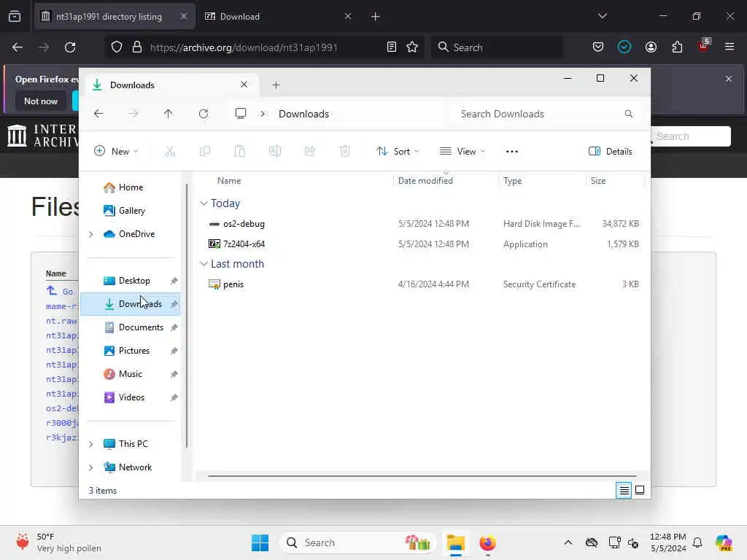Expand OneDrive in navigation pane
The width and height of the screenshot is (747, 560).
(91, 234)
